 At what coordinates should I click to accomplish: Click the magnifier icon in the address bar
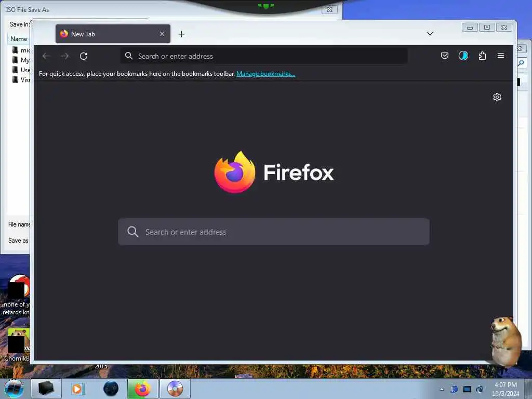129,56
